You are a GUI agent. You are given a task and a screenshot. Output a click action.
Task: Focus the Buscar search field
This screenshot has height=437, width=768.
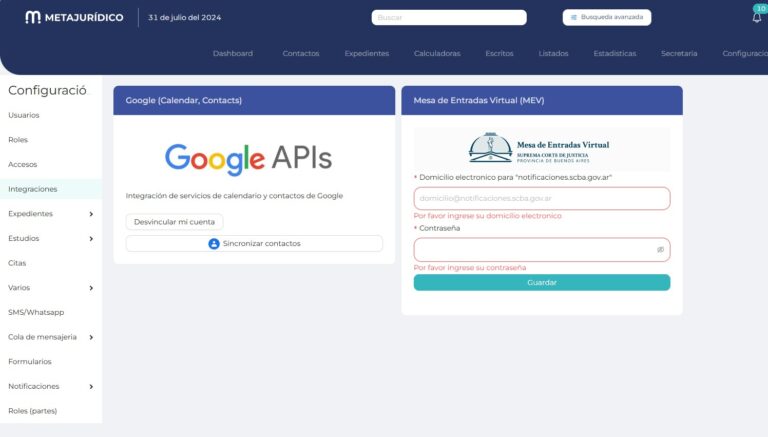(x=449, y=18)
